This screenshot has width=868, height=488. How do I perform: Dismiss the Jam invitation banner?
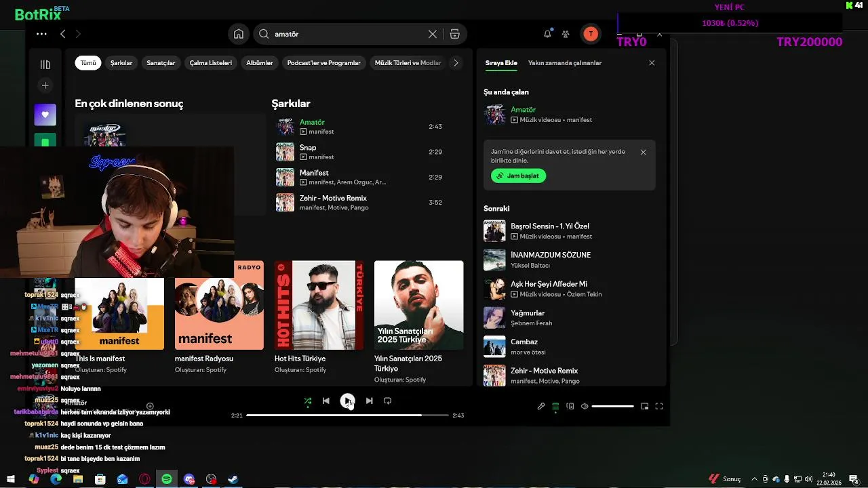(643, 152)
